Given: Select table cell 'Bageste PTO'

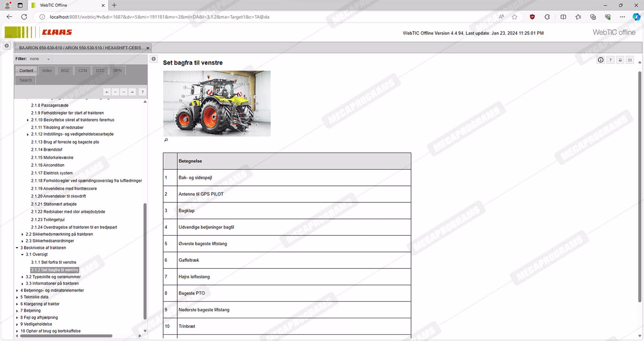Looking at the screenshot, I should click(x=294, y=293).
